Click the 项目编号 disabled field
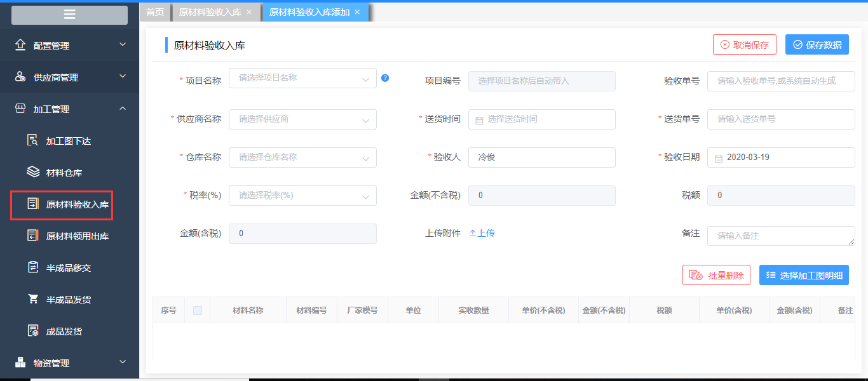868x381 pixels. pyautogui.click(x=542, y=81)
